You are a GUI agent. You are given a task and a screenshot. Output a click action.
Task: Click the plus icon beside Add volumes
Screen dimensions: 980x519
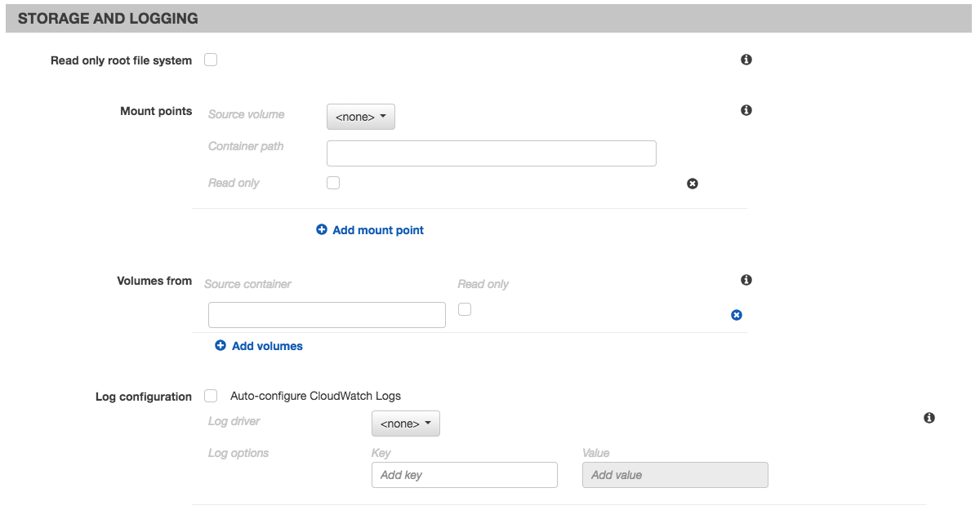click(x=220, y=346)
